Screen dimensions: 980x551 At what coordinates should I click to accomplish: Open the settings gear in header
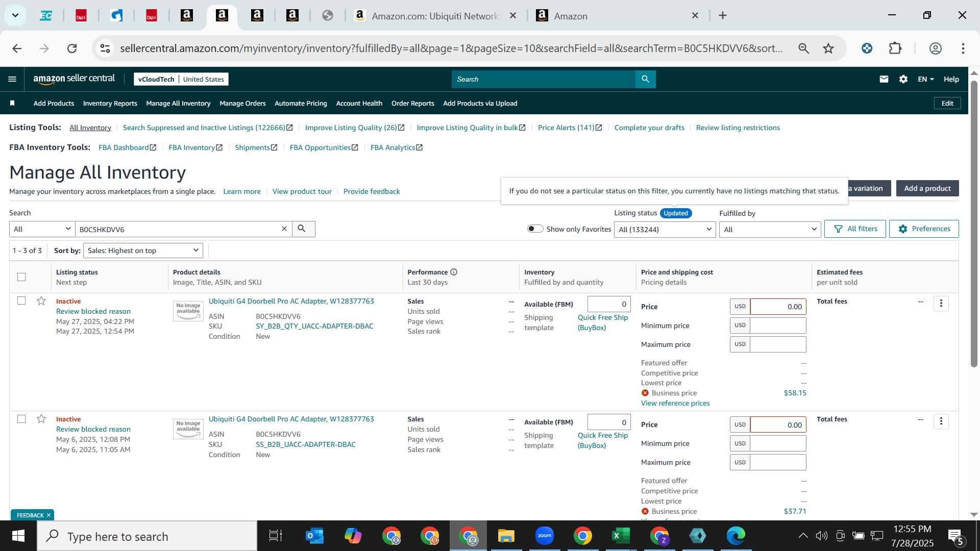point(903,79)
